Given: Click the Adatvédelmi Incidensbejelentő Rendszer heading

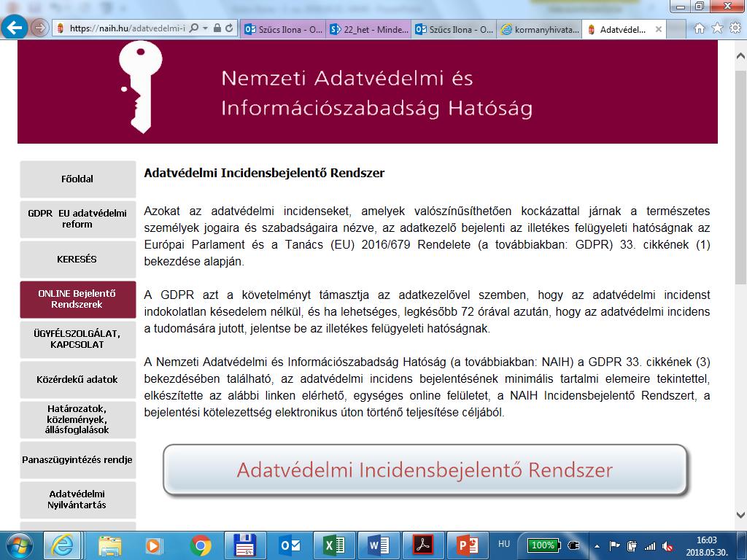Looking at the screenshot, I should click(x=264, y=173).
